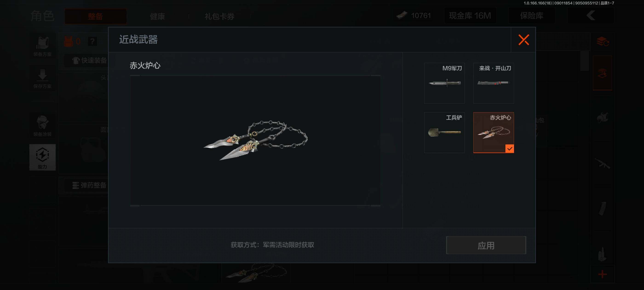This screenshot has width=644, height=290.
Task: Close the 近战武器 dialog with the orange X
Action: point(523,40)
